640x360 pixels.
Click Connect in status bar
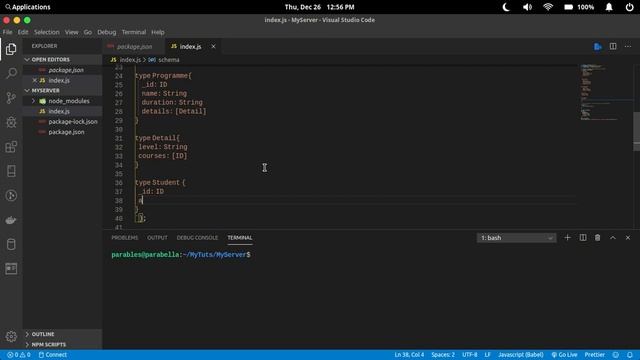(53, 355)
